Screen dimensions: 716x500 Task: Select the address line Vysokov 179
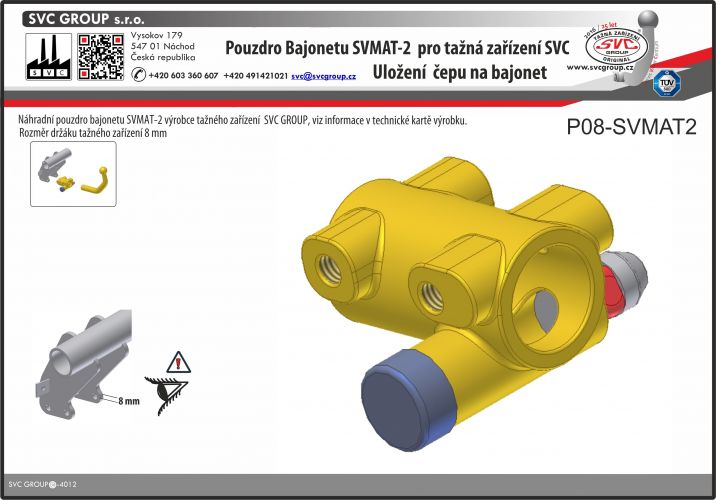tap(157, 35)
